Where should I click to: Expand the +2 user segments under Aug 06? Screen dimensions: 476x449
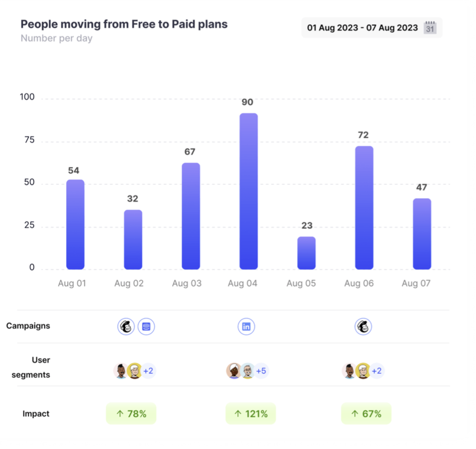(377, 371)
